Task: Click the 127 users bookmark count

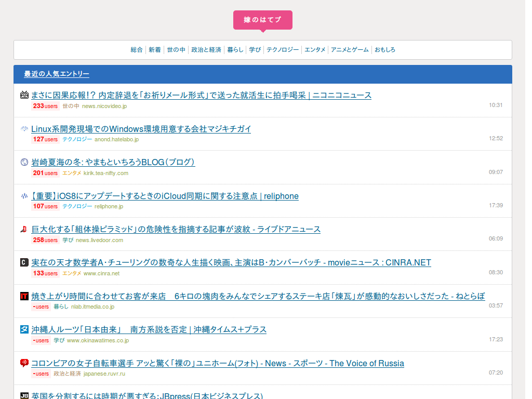Action: pyautogui.click(x=45, y=139)
